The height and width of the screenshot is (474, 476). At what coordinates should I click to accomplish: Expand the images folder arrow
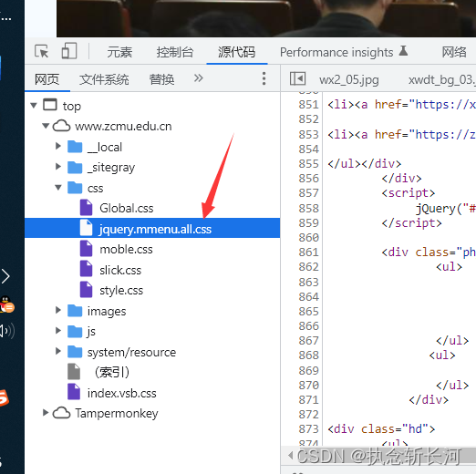point(58,310)
